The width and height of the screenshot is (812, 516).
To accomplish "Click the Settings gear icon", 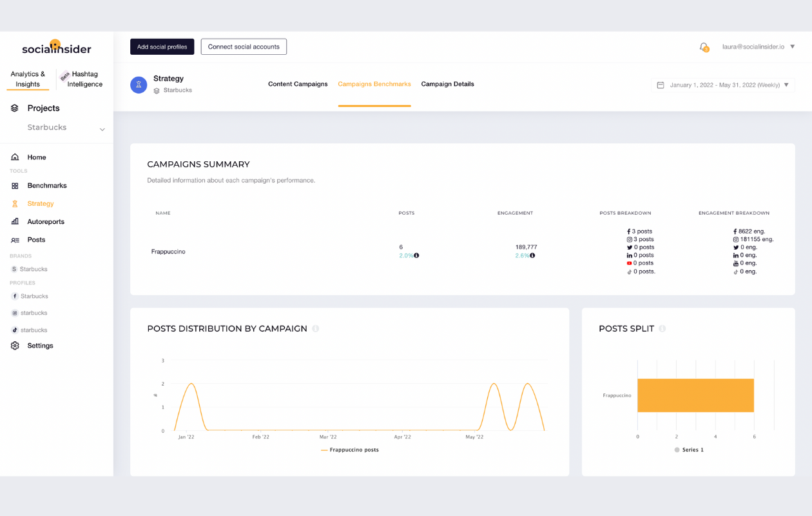I will pos(15,346).
